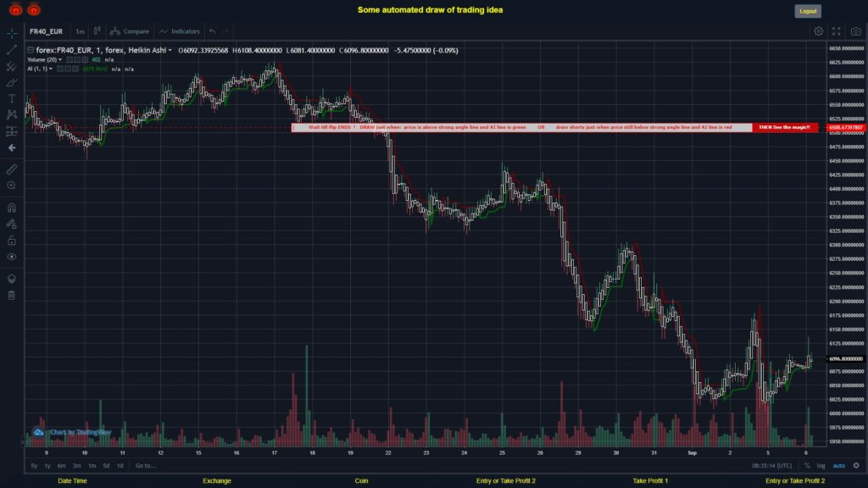Image resolution: width=868 pixels, height=488 pixels.
Task: Select the brush drawing tool
Action: pyautogui.click(x=12, y=82)
